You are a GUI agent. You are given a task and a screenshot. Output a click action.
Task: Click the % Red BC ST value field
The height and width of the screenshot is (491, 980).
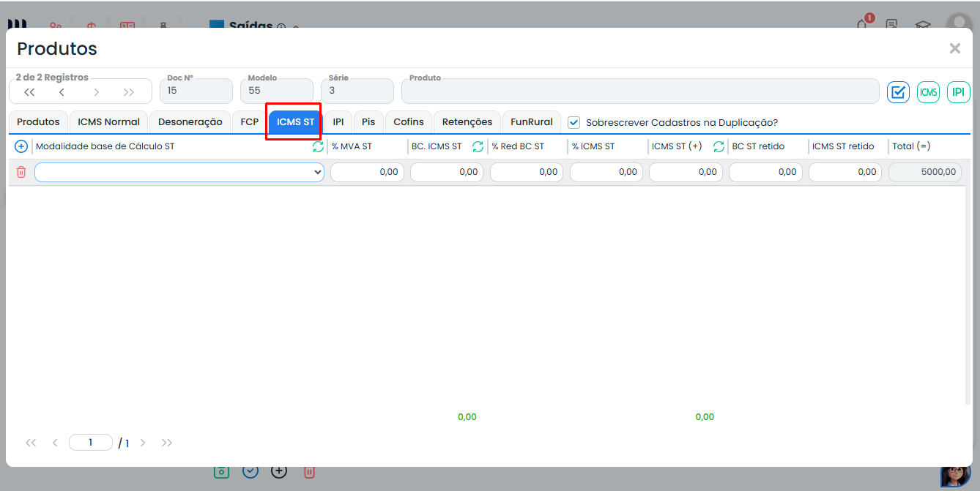[x=527, y=172]
